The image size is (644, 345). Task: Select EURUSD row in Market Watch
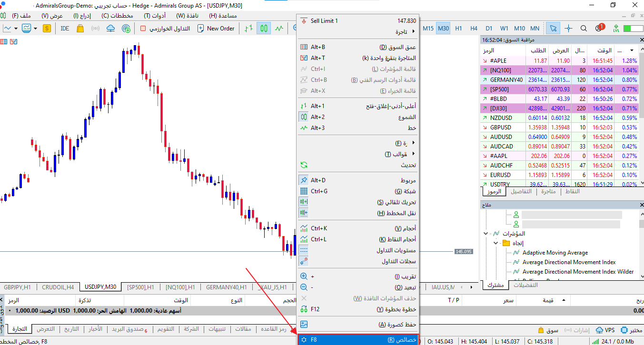point(558,175)
